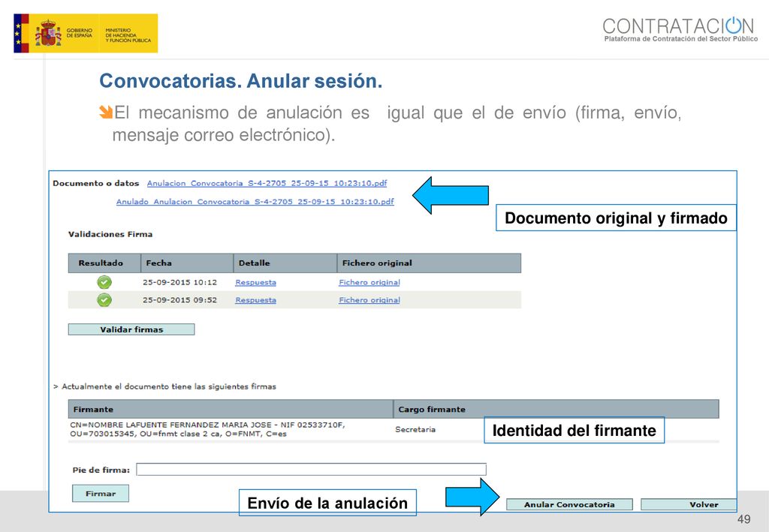Open the Anulado_Anulacion_Convocatoria signed pdf link
The width and height of the screenshot is (769, 532).
[255, 201]
